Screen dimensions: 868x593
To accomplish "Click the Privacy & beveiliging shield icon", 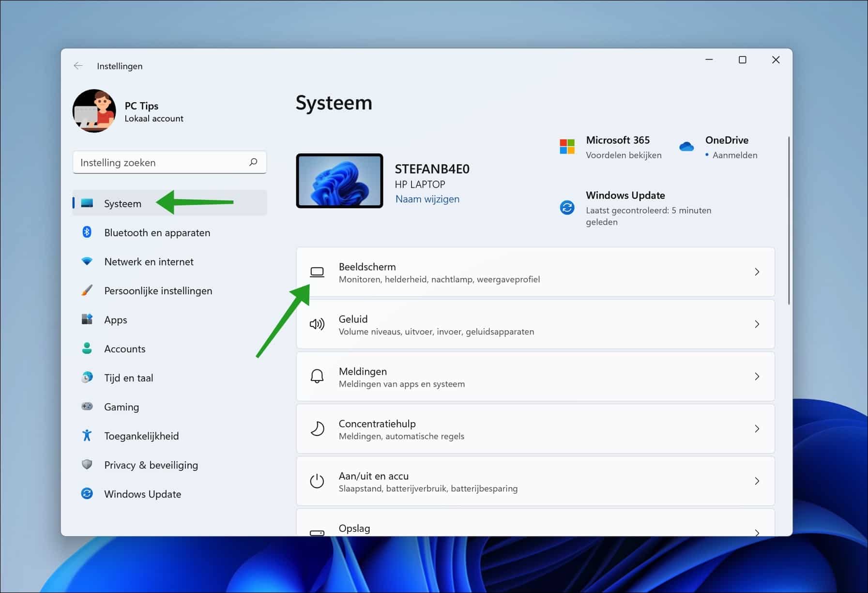I will point(88,465).
